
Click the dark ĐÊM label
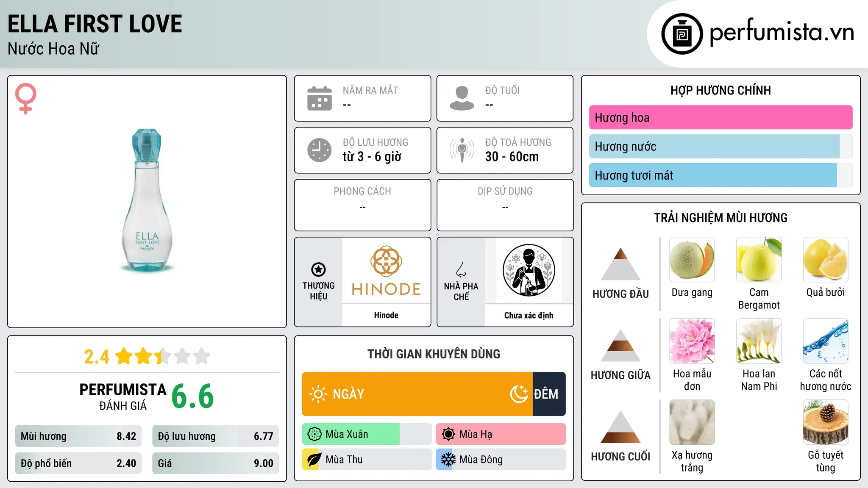click(546, 394)
